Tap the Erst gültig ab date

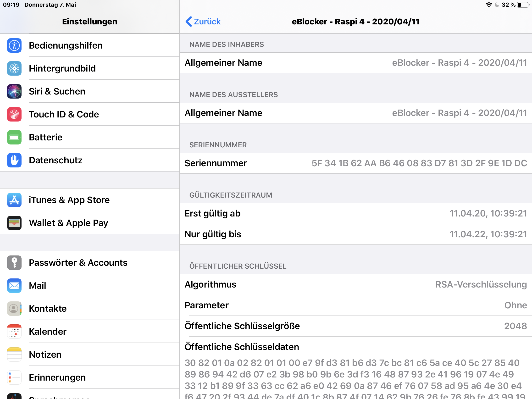click(488, 214)
